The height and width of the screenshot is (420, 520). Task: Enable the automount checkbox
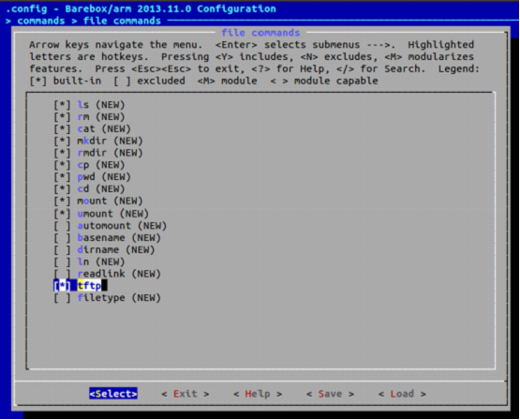62,226
